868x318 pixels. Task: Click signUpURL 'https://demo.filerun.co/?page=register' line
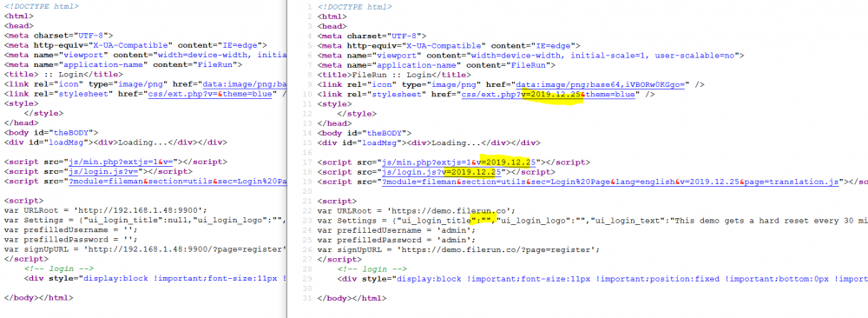pyautogui.click(x=459, y=249)
